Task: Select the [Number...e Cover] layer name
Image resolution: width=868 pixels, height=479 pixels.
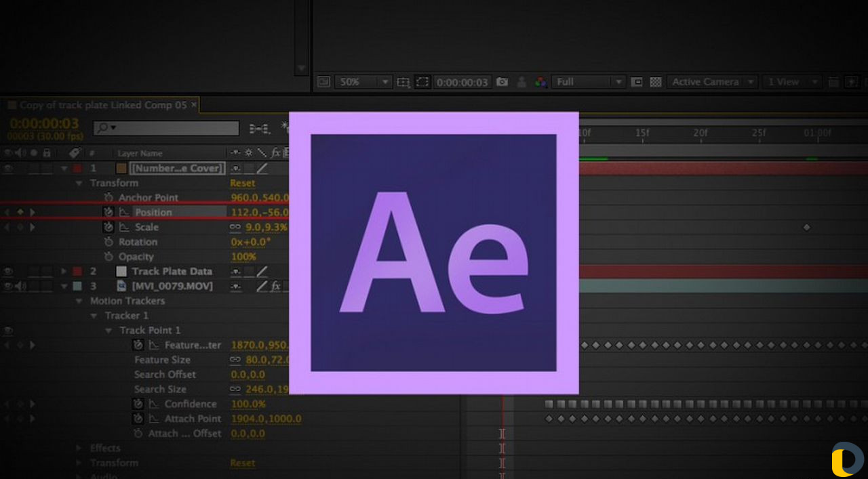Action: (178, 169)
